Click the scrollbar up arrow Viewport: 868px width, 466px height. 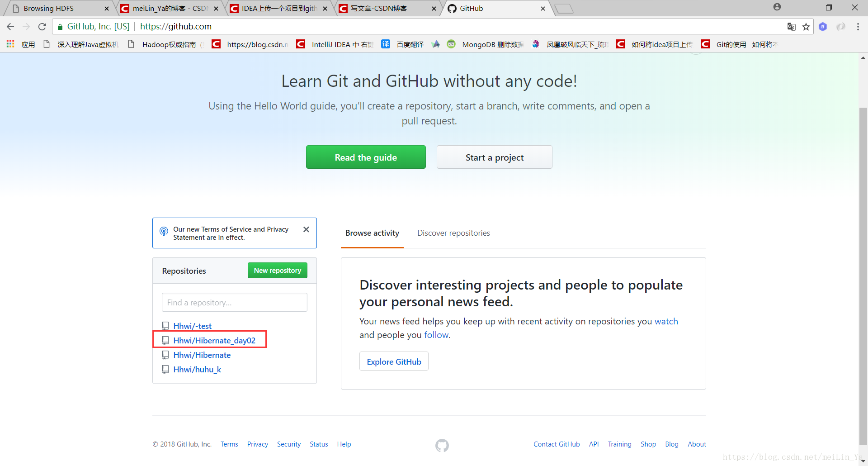click(x=863, y=57)
